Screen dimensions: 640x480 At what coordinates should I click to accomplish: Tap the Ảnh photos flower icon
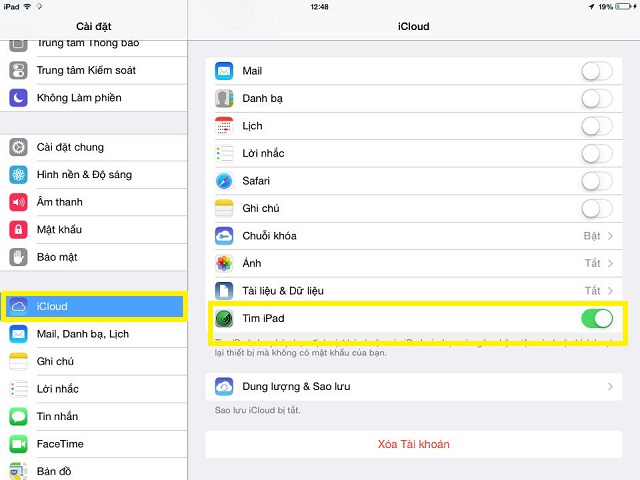click(224, 263)
